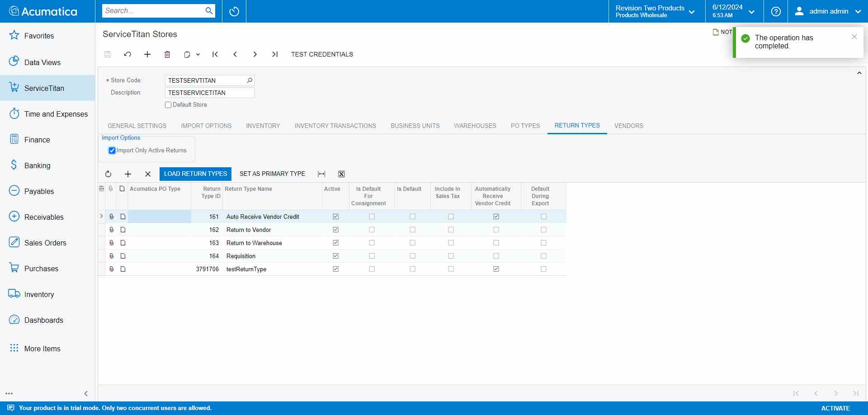This screenshot has height=415, width=868.
Task: Switch to the General Settings tab
Action: coord(137,126)
